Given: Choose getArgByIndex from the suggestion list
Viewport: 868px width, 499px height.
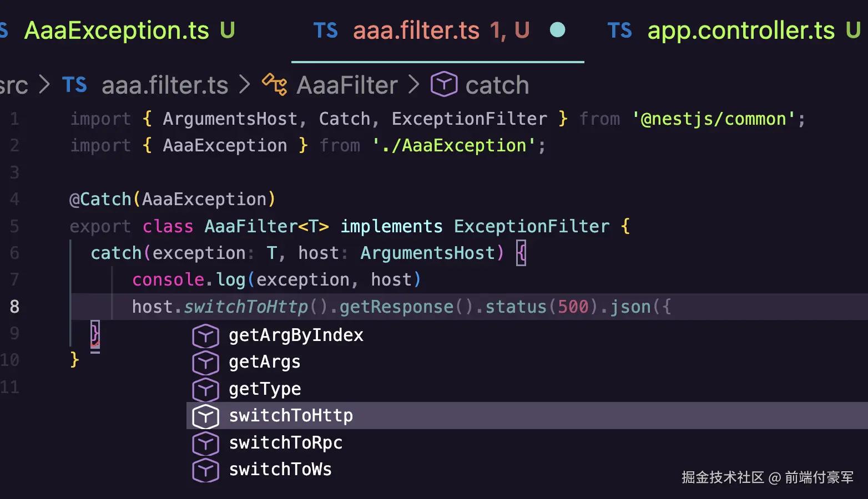Looking at the screenshot, I should pos(296,335).
